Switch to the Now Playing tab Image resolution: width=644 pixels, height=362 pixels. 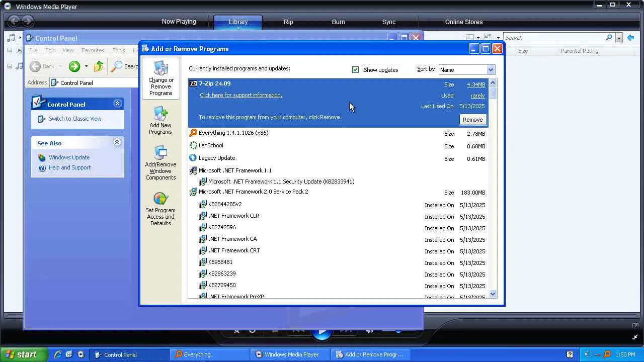(179, 22)
